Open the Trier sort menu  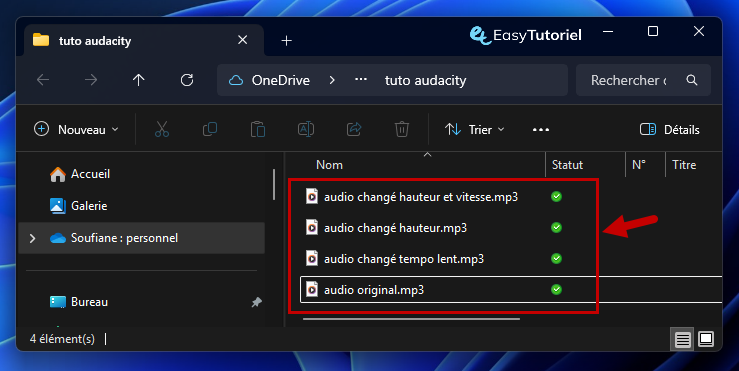475,129
